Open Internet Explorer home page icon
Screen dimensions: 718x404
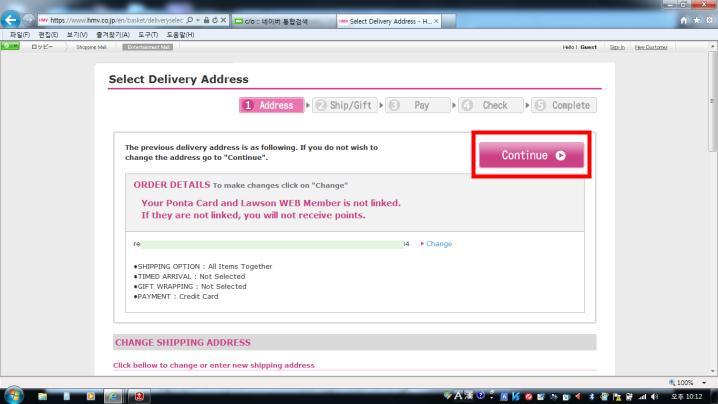[683, 20]
